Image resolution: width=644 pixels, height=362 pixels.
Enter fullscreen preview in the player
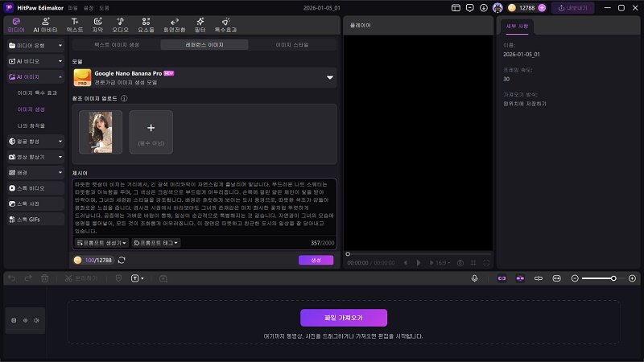coord(486,263)
